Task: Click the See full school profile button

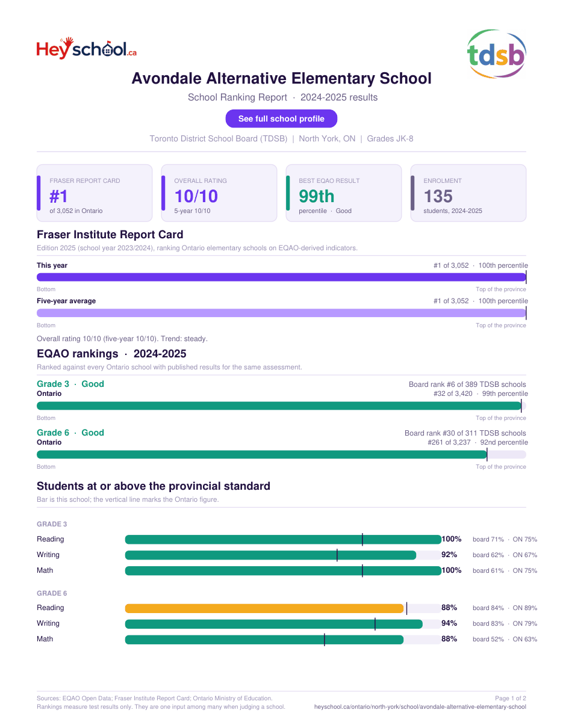Action: (x=281, y=119)
